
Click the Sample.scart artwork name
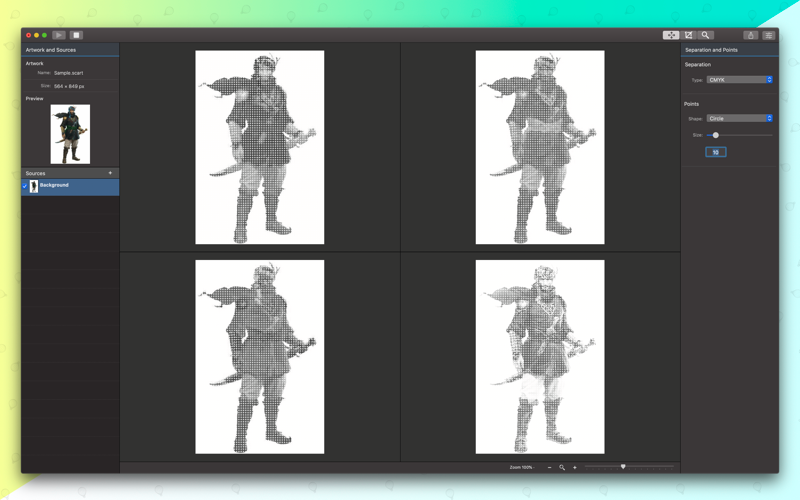(68, 73)
